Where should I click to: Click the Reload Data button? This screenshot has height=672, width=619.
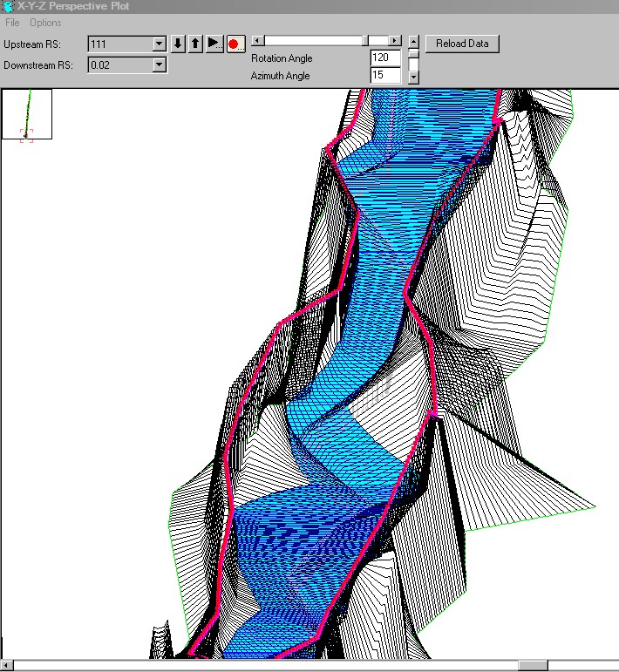462,44
